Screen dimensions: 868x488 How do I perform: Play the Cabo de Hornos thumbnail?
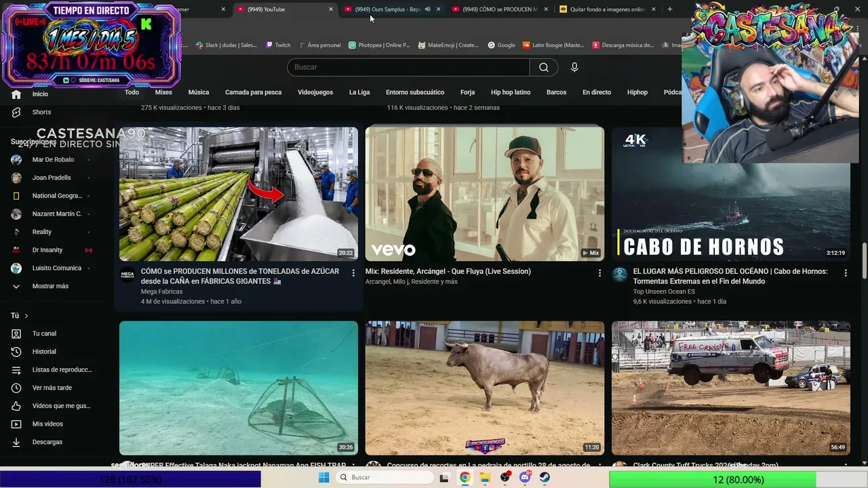[730, 194]
